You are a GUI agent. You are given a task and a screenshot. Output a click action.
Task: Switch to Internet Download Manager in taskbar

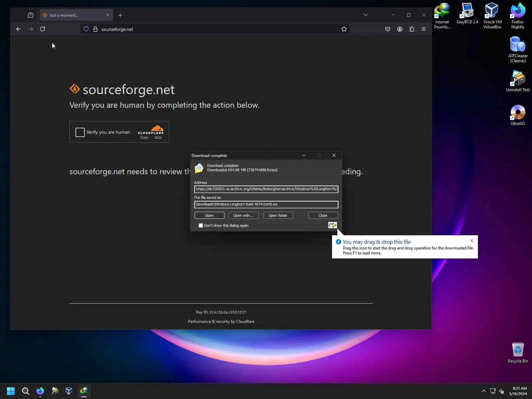(84, 391)
